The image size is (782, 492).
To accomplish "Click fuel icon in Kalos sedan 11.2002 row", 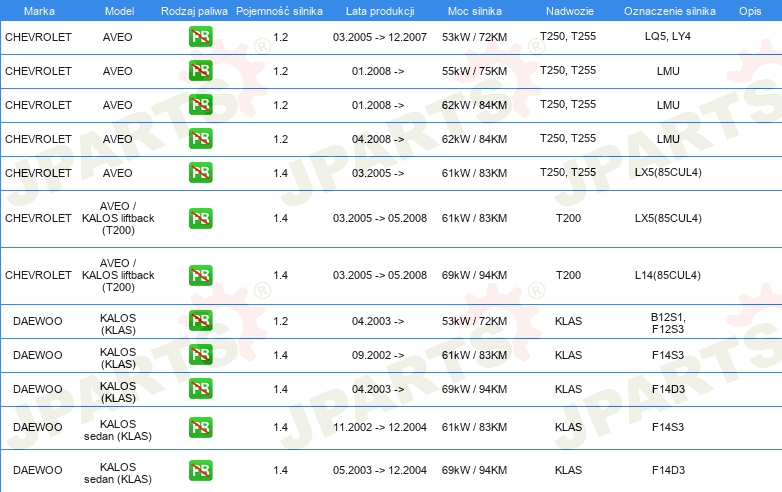I will click(x=200, y=428).
